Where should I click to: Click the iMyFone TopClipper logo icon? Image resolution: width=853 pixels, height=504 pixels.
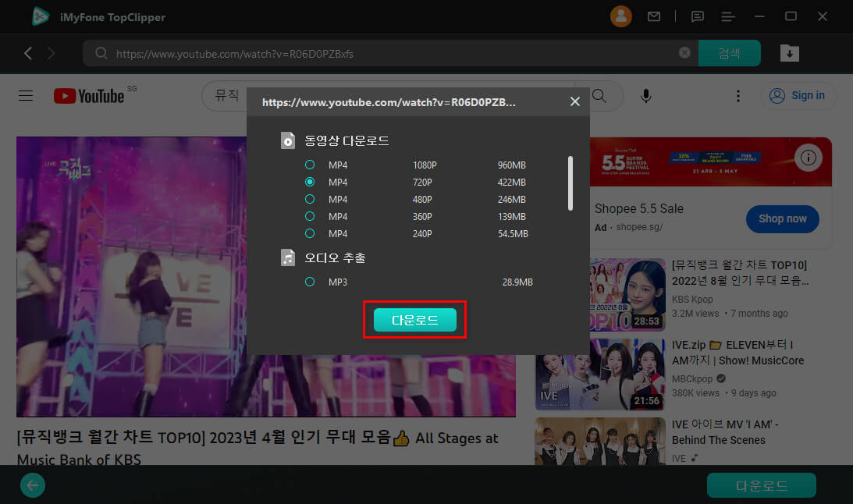click(41, 16)
